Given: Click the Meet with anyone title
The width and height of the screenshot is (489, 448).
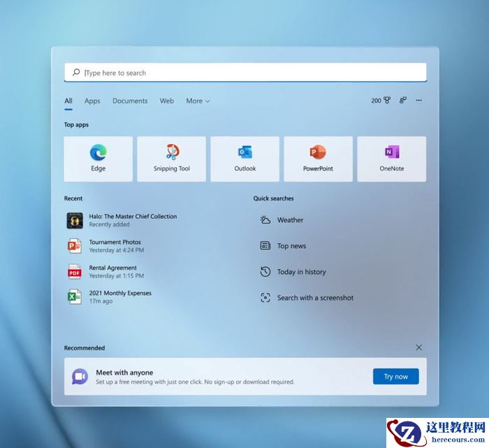Looking at the screenshot, I should click(124, 373).
